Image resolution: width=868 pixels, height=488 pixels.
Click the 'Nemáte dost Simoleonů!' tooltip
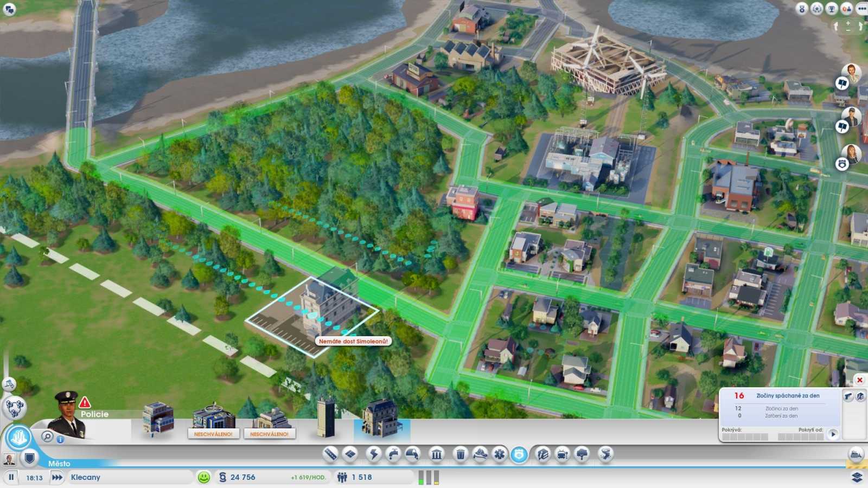(x=353, y=341)
